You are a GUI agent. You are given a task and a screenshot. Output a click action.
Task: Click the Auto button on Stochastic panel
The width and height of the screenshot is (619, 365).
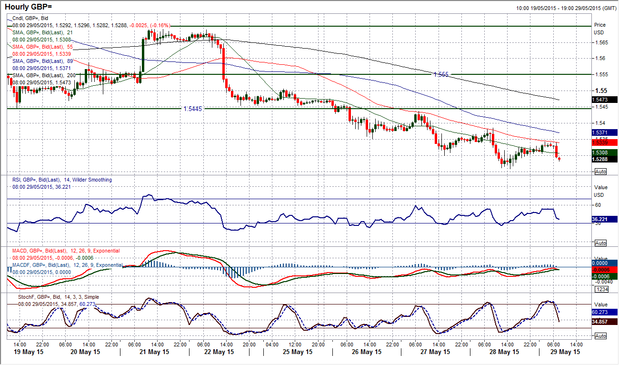[600, 336]
